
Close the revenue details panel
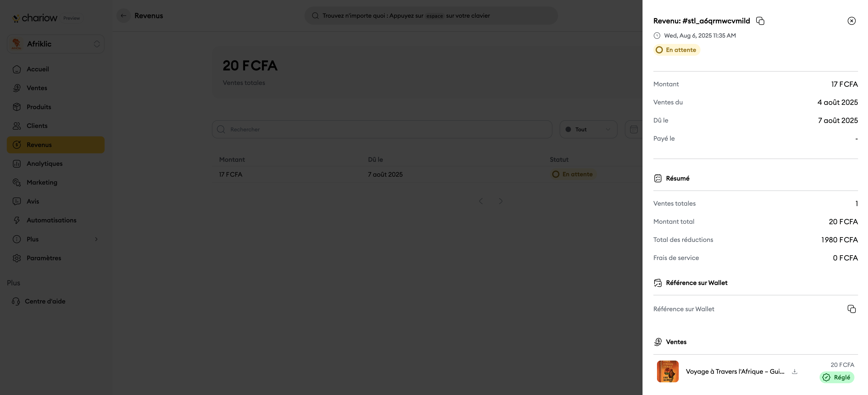tap(851, 21)
